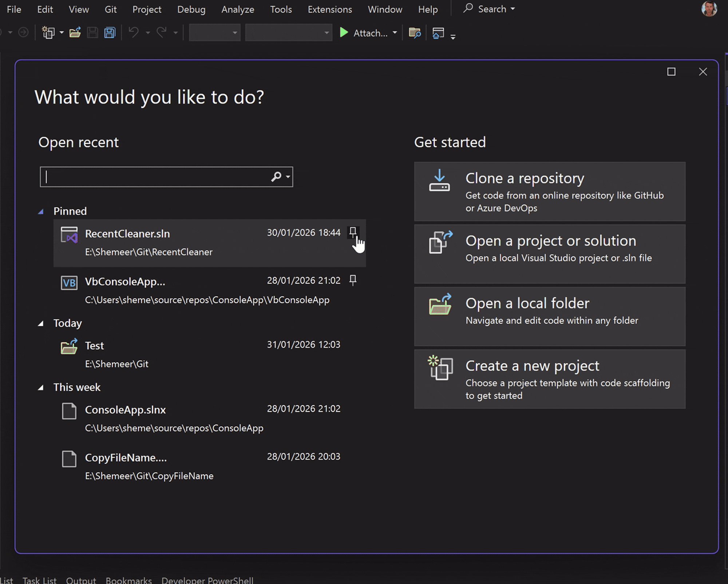Screen dimensions: 728x584
Task: Click the user account avatar
Action: (x=709, y=9)
